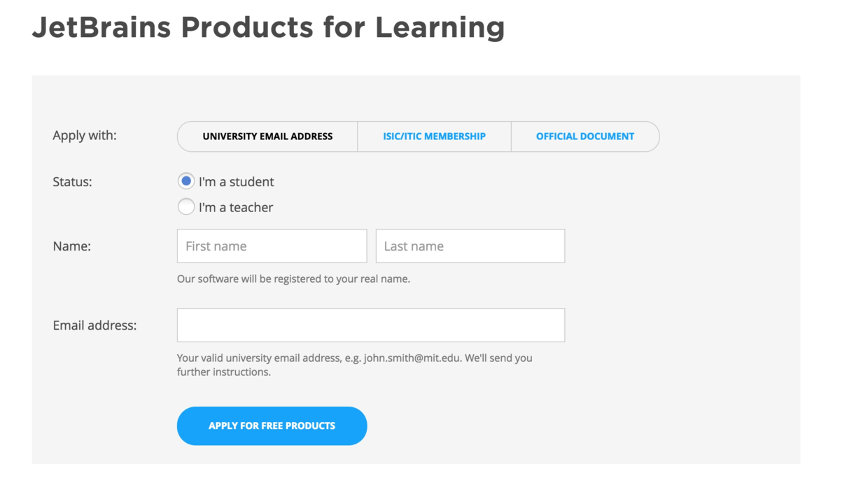The width and height of the screenshot is (868, 485).
Task: Click inside the Last name box
Action: pyautogui.click(x=470, y=246)
